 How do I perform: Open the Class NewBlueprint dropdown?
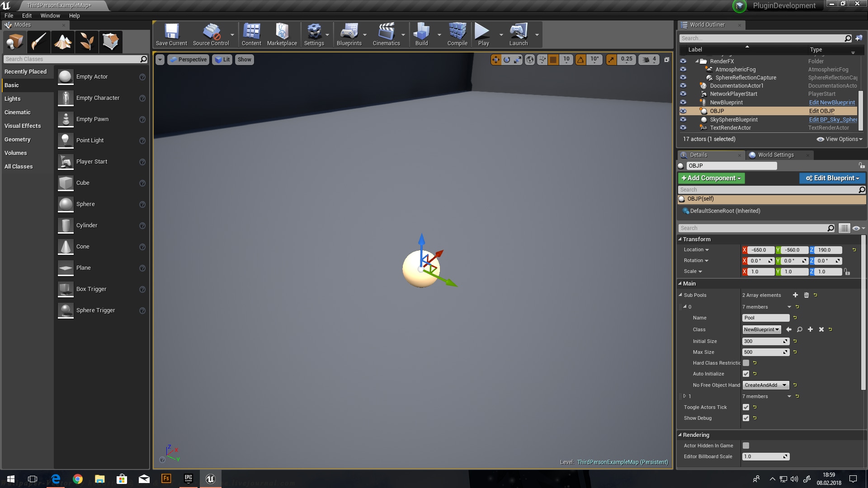coord(761,329)
